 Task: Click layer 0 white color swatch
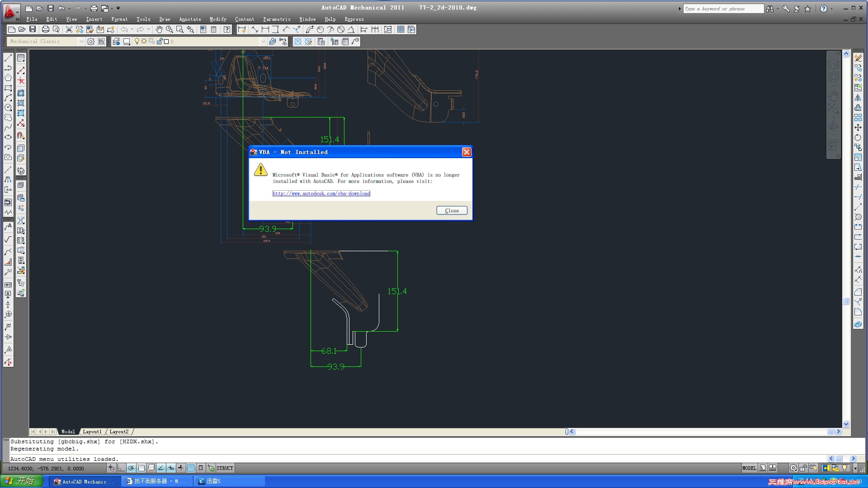click(166, 42)
